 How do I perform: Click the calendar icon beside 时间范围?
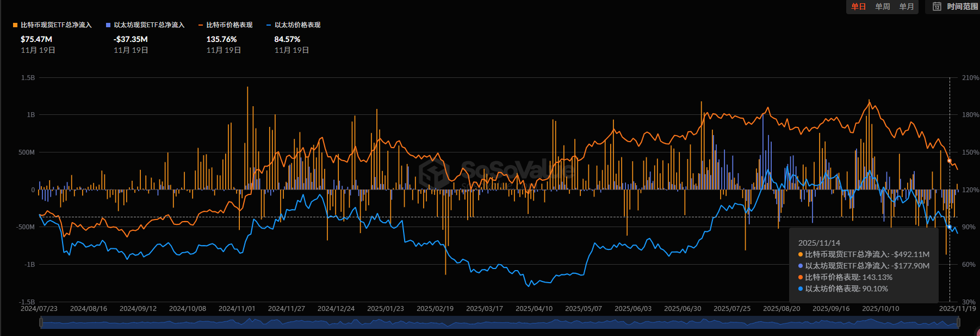click(x=937, y=7)
